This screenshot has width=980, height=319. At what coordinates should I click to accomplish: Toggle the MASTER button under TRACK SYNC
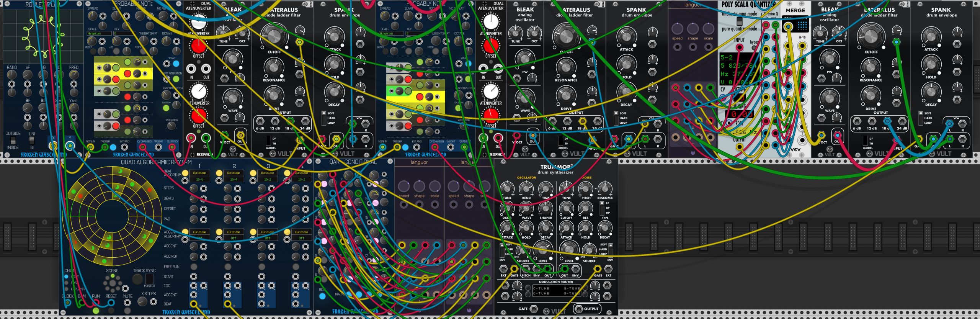coord(149,279)
